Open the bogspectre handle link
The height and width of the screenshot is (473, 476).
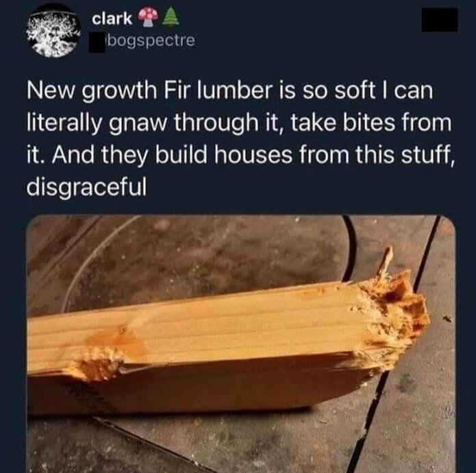point(150,40)
